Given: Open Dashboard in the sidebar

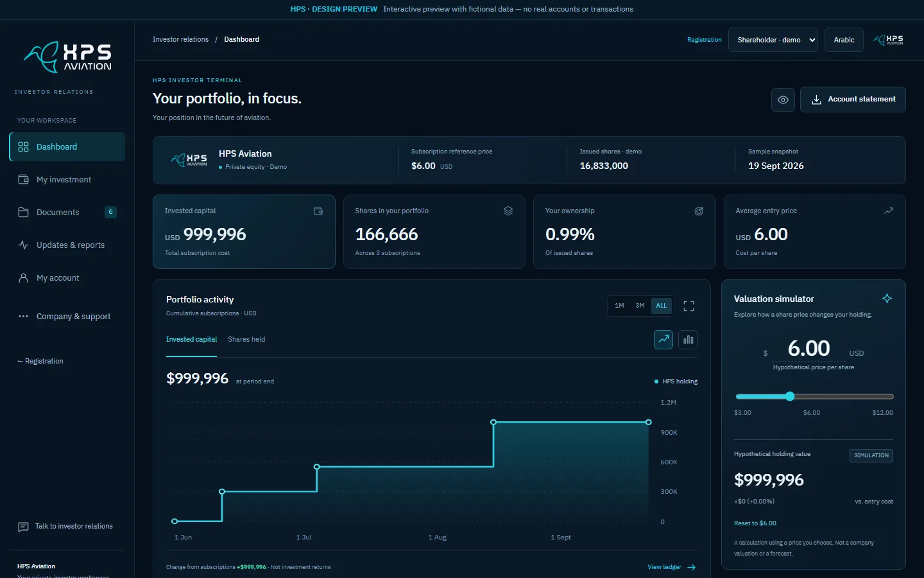Looking at the screenshot, I should point(67,146).
